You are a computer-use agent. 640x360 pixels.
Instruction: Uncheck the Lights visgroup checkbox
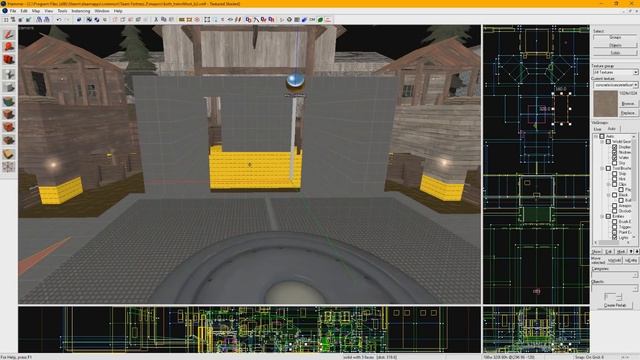point(614,238)
